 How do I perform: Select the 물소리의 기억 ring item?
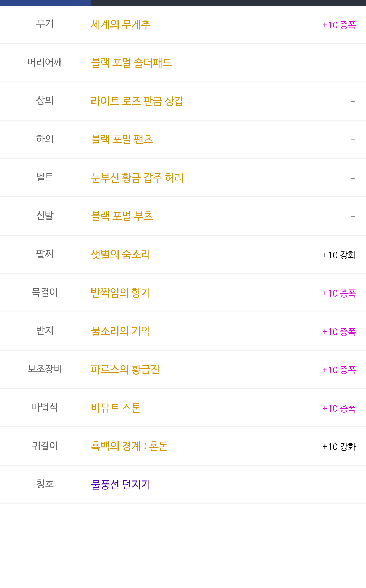point(121,331)
